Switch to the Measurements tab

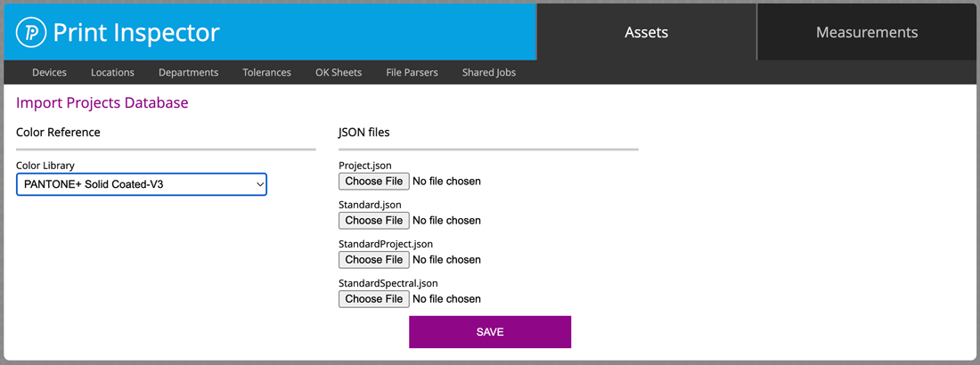(867, 33)
